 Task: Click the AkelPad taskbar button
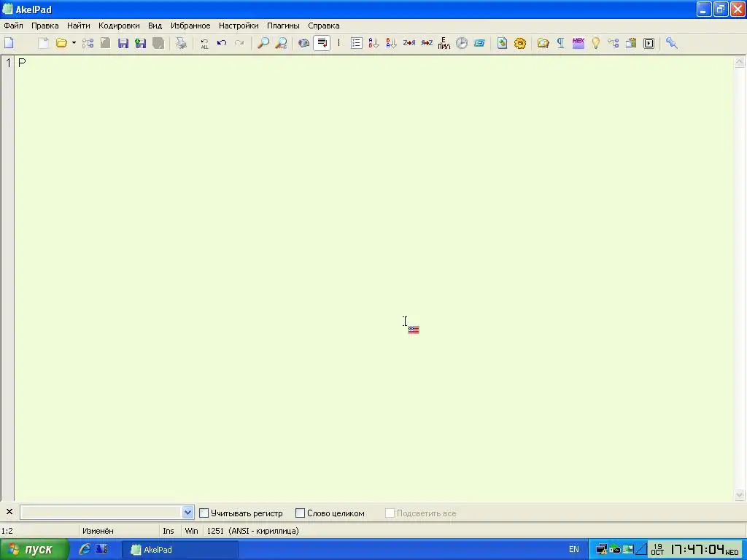tap(180, 550)
